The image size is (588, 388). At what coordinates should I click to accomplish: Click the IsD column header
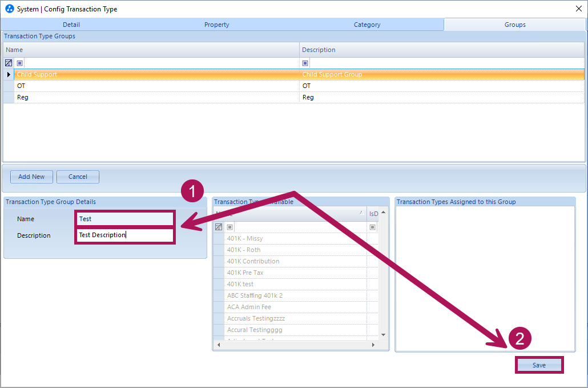click(x=373, y=214)
